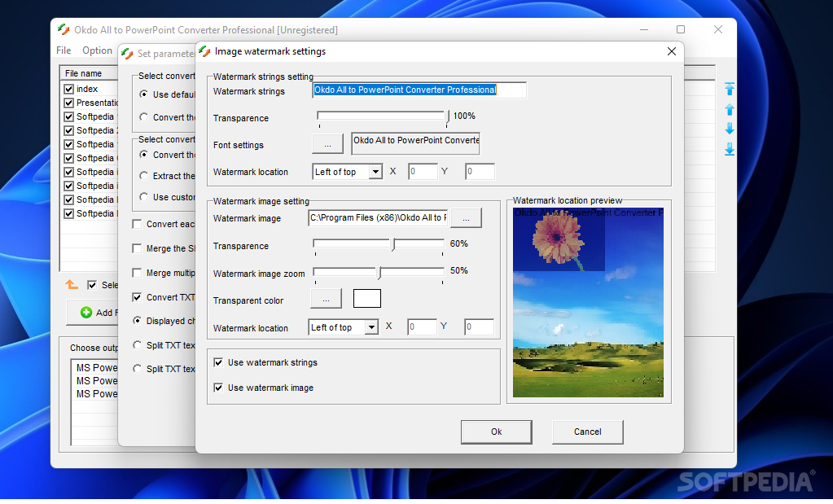Toggle Use watermark strings checkbox

(x=218, y=362)
